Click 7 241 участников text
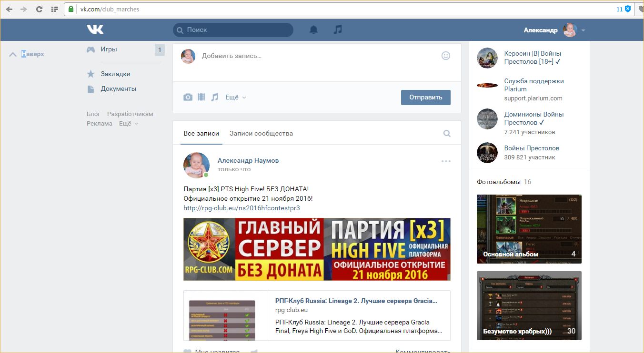This screenshot has width=644, height=353. (530, 132)
